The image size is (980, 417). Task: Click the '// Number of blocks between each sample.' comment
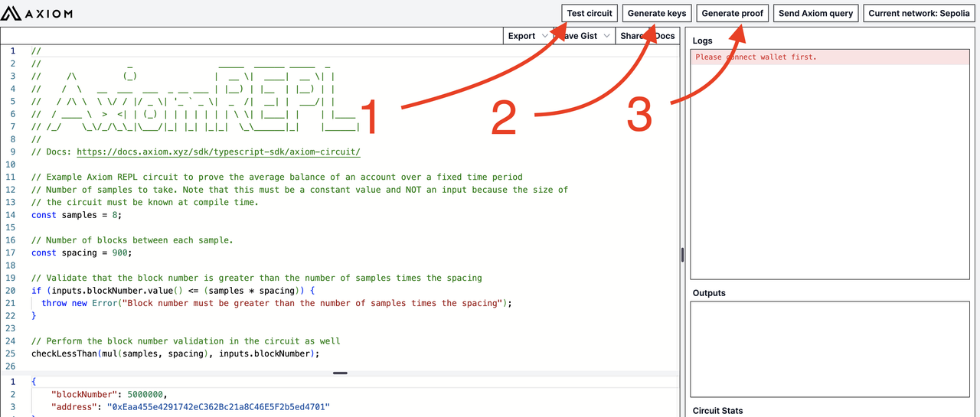(x=132, y=240)
